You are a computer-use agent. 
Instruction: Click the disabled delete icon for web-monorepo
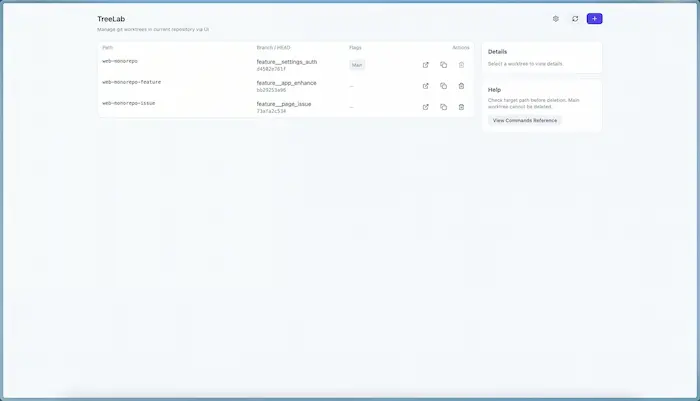[461, 65]
